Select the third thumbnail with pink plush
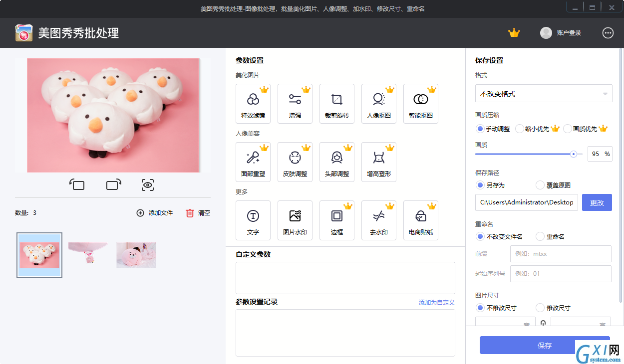 click(136, 255)
